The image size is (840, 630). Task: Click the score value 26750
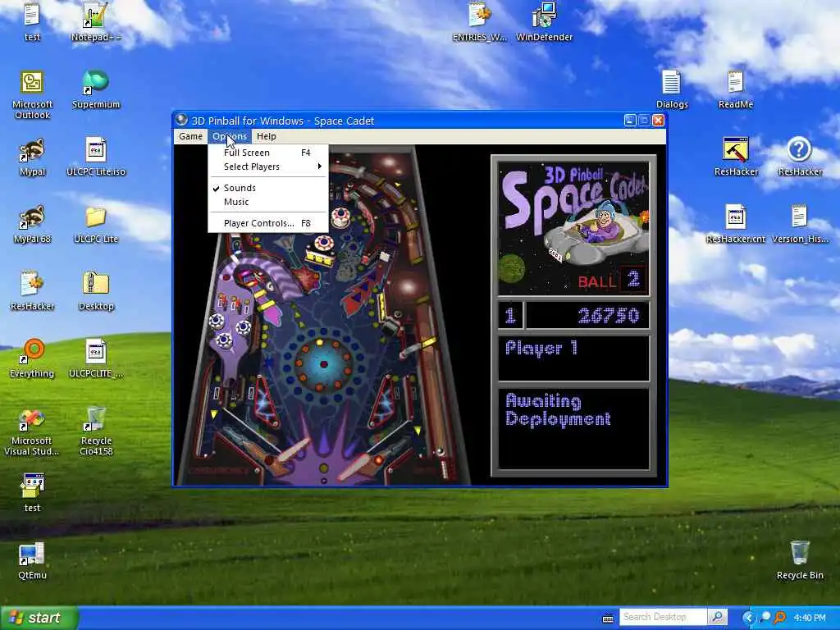tap(609, 315)
